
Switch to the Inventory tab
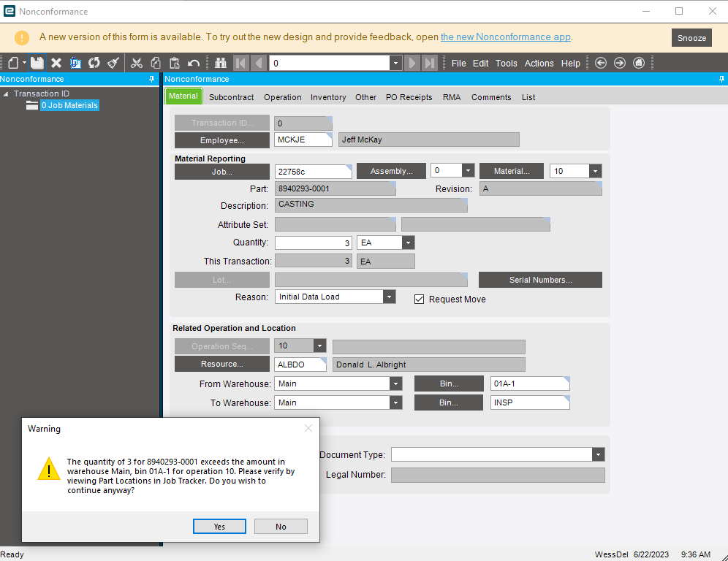coord(328,97)
